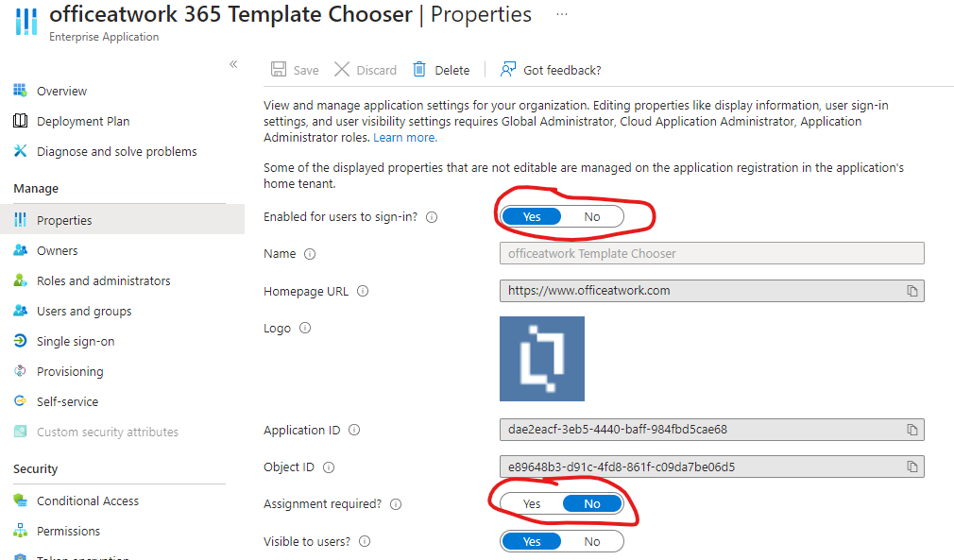
Task: Collapse the left sidebar with chevron
Action: point(233,64)
